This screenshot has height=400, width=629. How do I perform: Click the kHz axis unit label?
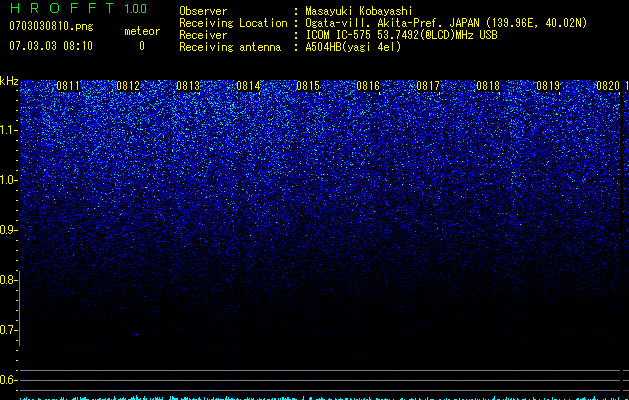(x=9, y=81)
